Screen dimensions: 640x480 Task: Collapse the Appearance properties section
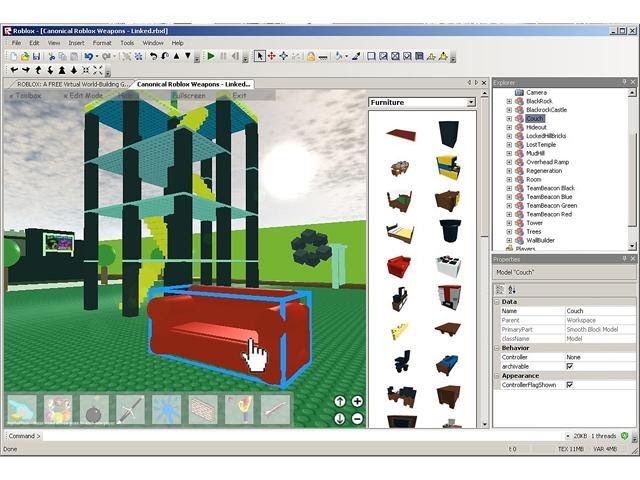coord(497,376)
